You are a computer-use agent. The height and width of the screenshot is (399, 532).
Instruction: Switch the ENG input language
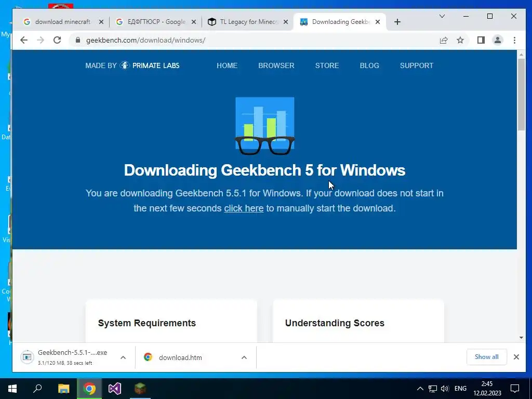[460, 389]
